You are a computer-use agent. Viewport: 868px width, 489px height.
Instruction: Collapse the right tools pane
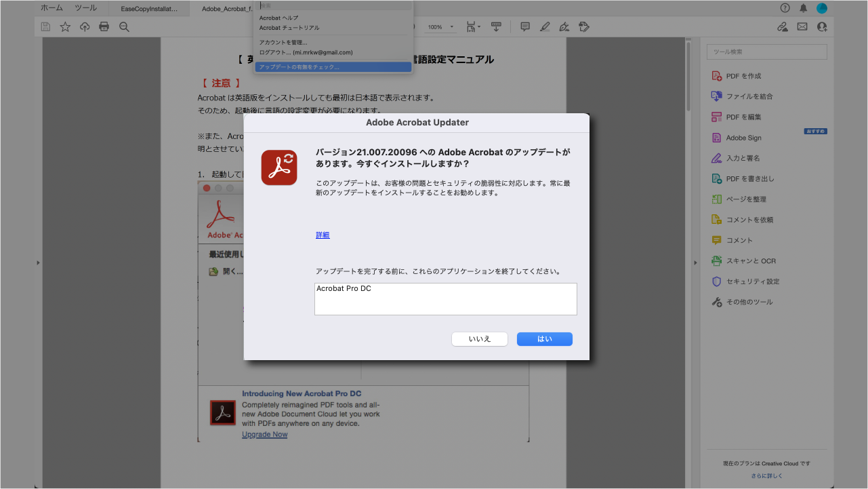pos(695,262)
